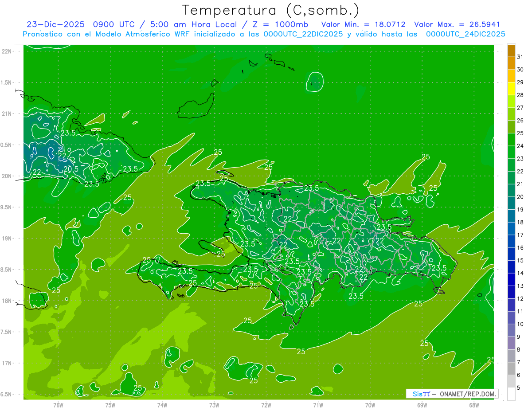Click the deep blue swatch between 13 and 14
Screen dimensions: 532x411
511,280
